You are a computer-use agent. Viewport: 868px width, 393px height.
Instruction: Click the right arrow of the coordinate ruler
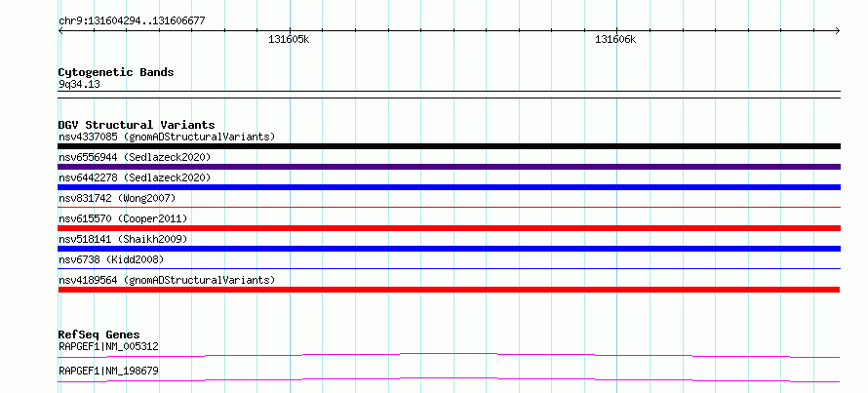click(838, 30)
